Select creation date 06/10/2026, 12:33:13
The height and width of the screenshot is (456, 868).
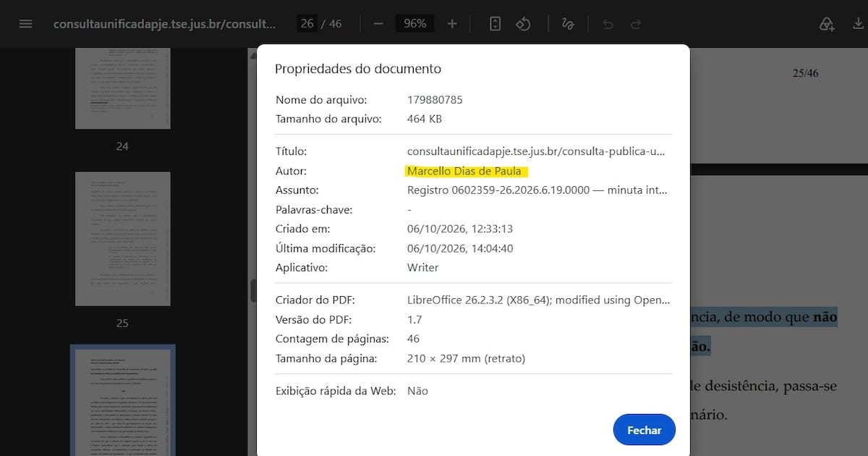[x=460, y=229]
